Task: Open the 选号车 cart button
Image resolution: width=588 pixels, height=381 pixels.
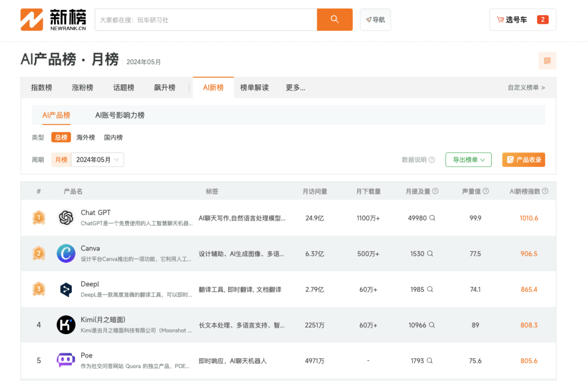Action: pyautogui.click(x=523, y=20)
